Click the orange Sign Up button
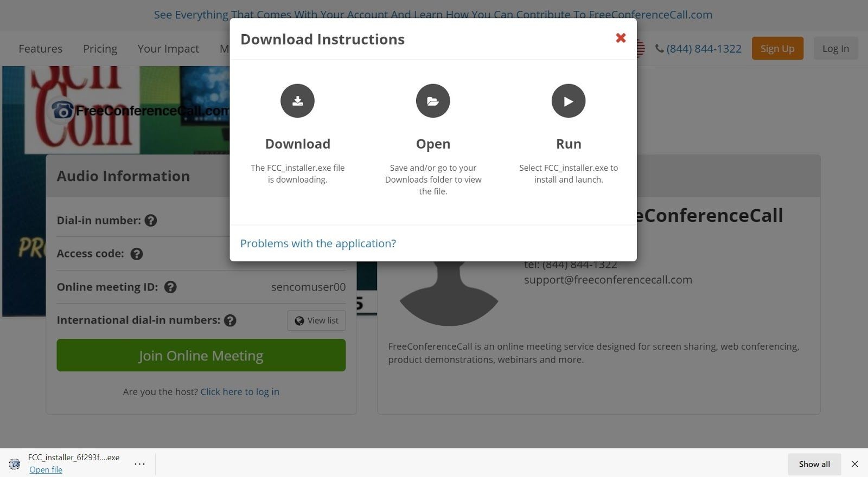This screenshot has height=477, width=868. (777, 48)
